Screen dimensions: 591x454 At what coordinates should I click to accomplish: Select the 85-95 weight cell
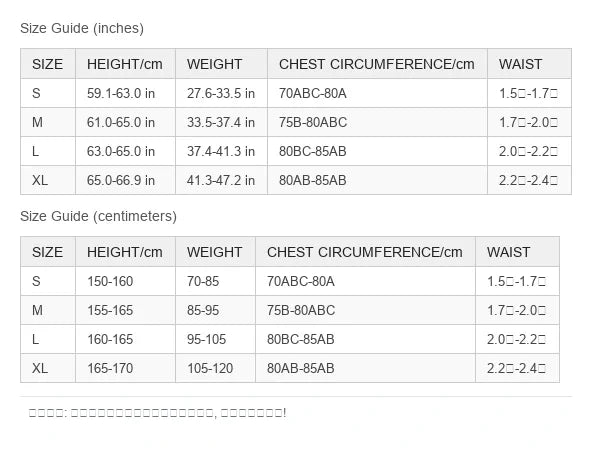pyautogui.click(x=216, y=310)
